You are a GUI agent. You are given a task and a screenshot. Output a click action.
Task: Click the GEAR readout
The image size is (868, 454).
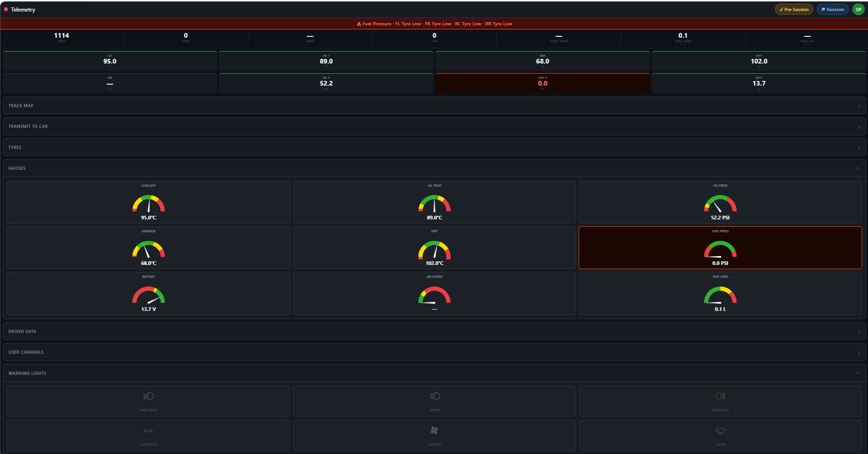tap(310, 37)
